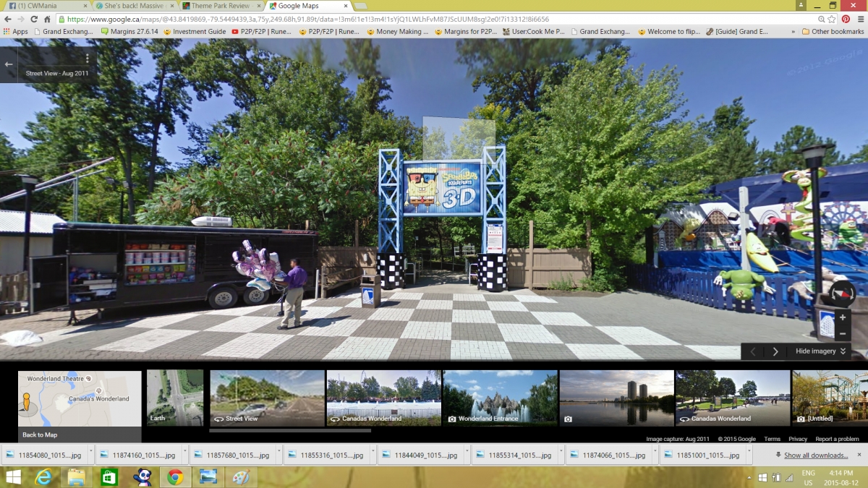Image resolution: width=868 pixels, height=488 pixels.
Task: Click the Back to Map minimap
Action: [80, 406]
